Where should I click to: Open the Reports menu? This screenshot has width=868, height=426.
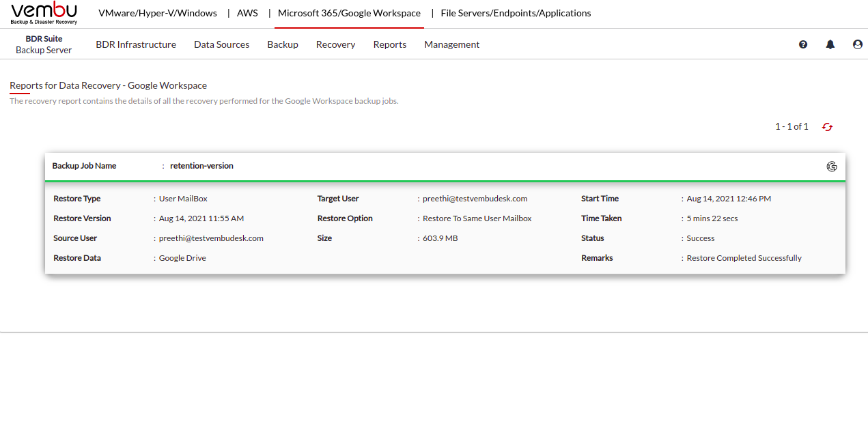390,44
